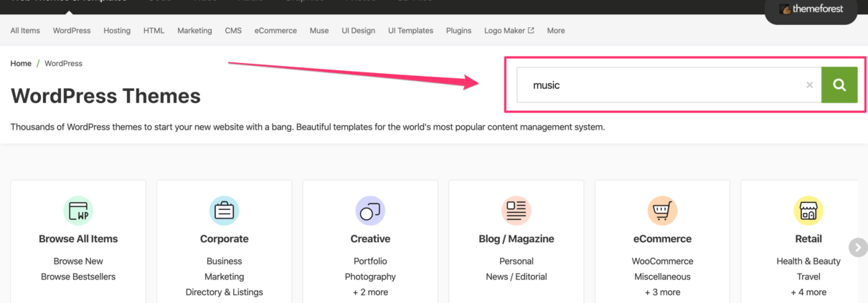868x303 pixels.
Task: Open the WooCommerce subcategory link
Action: [663, 261]
